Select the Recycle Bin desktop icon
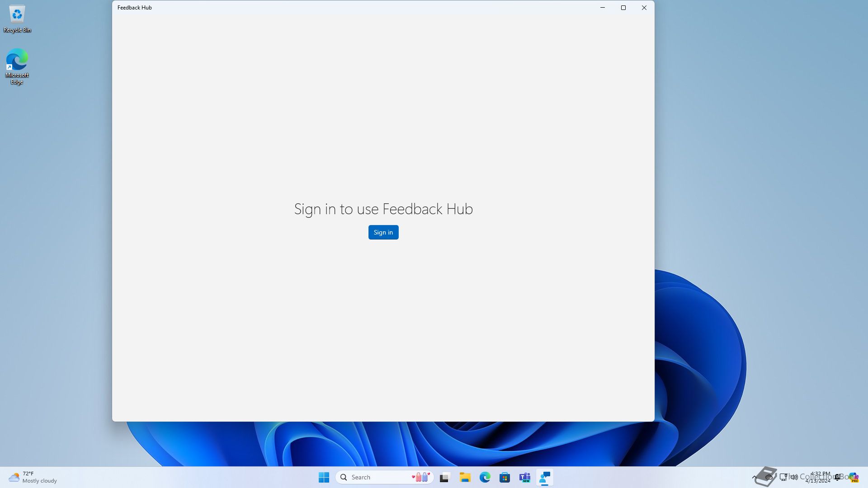This screenshot has width=868, height=488. pos(17,19)
